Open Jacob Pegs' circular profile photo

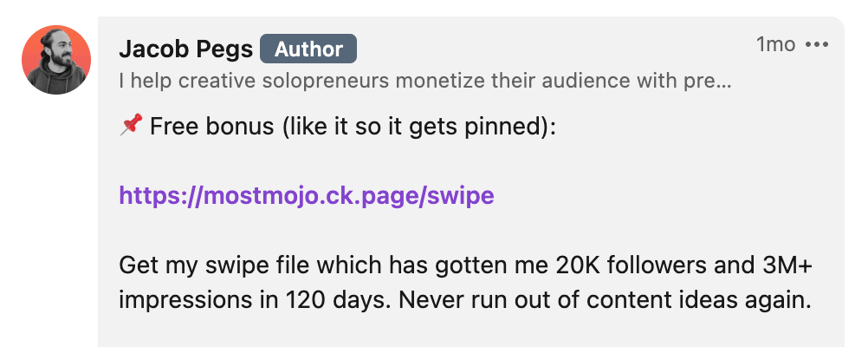(56, 60)
